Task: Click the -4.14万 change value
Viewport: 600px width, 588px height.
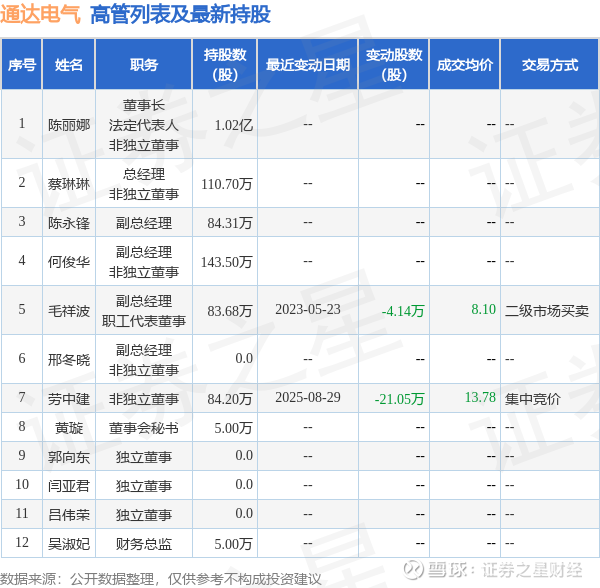Action: click(403, 311)
